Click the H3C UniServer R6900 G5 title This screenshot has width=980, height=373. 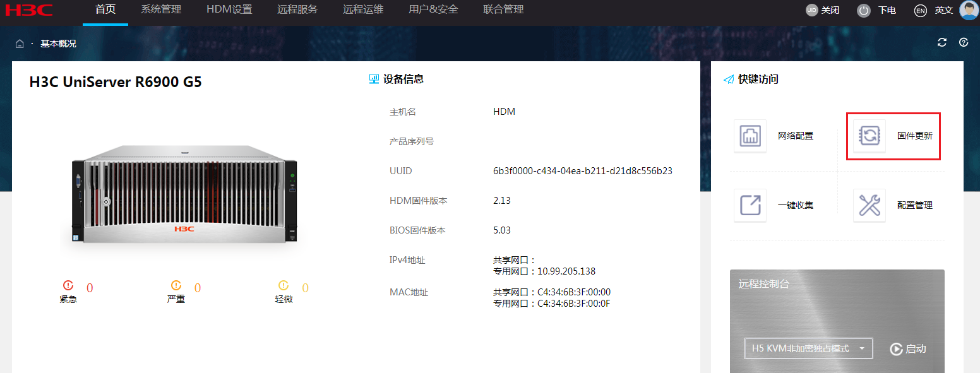click(x=116, y=82)
